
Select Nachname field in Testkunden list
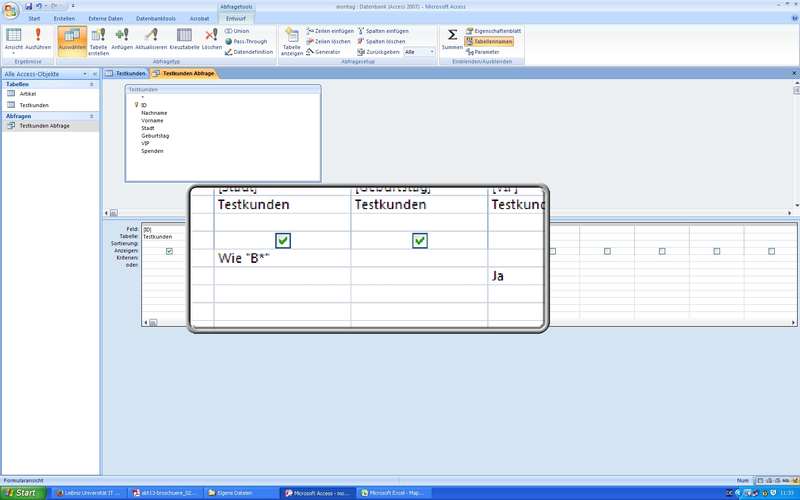[154, 113]
